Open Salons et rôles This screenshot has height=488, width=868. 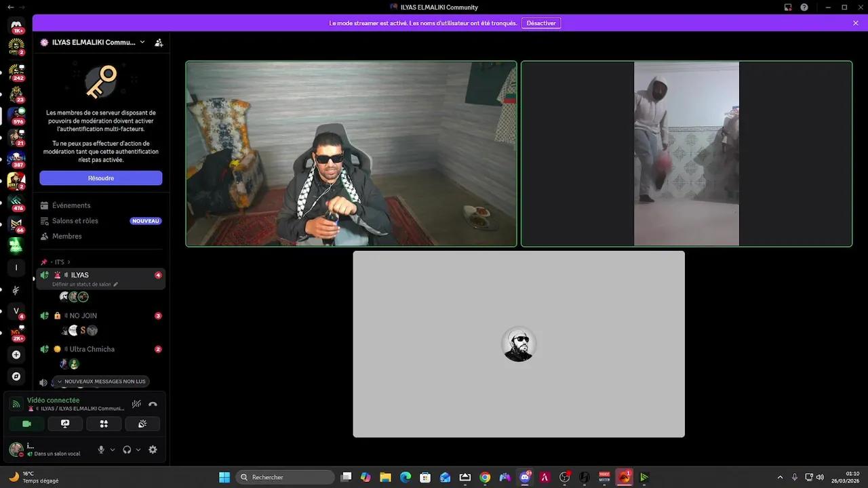[x=101, y=221]
